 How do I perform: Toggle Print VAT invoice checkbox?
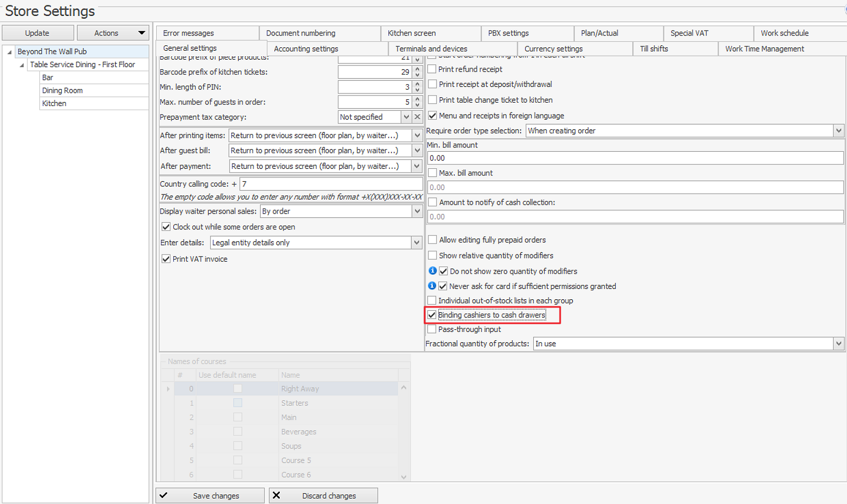click(166, 259)
